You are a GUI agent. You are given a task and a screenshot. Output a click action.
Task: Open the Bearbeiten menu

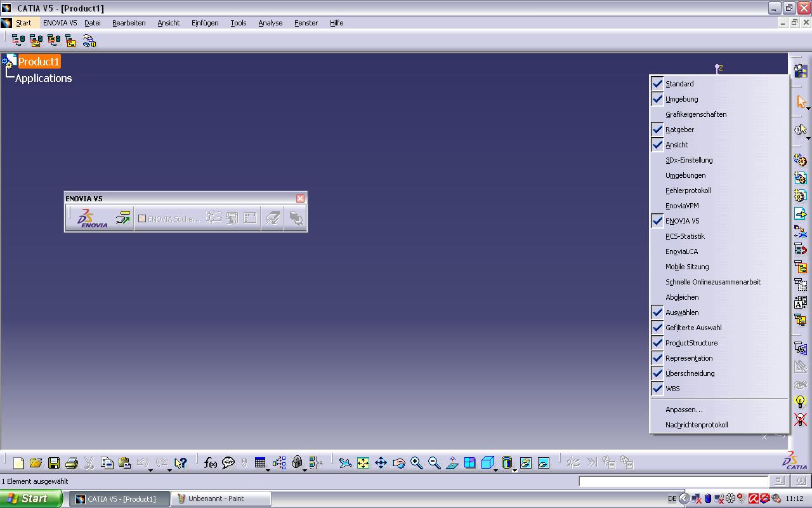pos(129,23)
